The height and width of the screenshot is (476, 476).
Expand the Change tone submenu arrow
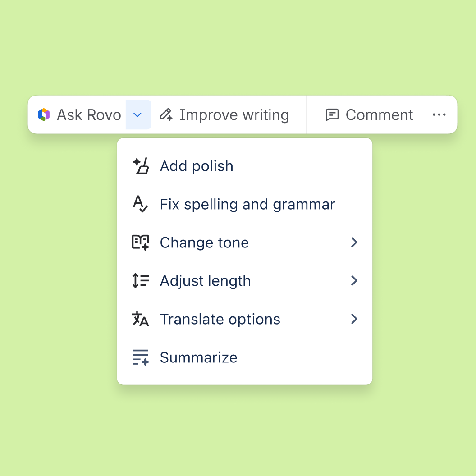point(354,242)
